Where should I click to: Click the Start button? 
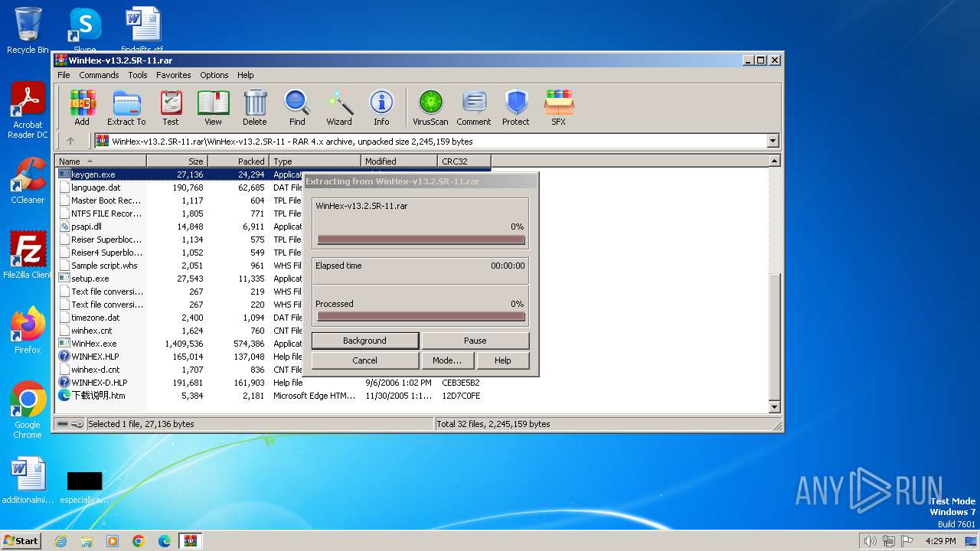click(21, 541)
